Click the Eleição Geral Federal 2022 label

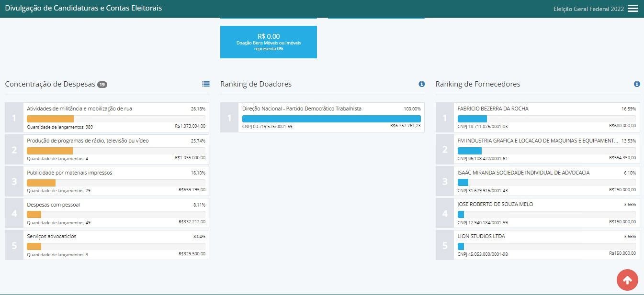coord(588,9)
